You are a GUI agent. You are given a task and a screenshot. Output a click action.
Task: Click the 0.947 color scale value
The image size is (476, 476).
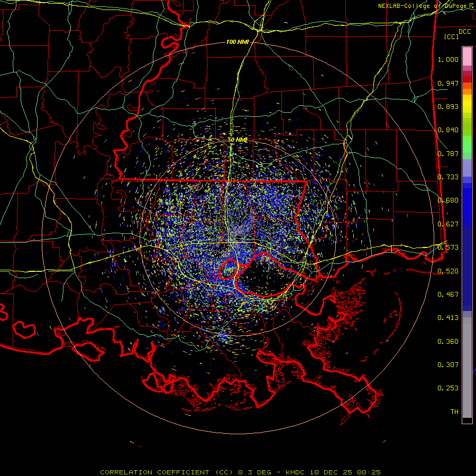click(x=448, y=83)
